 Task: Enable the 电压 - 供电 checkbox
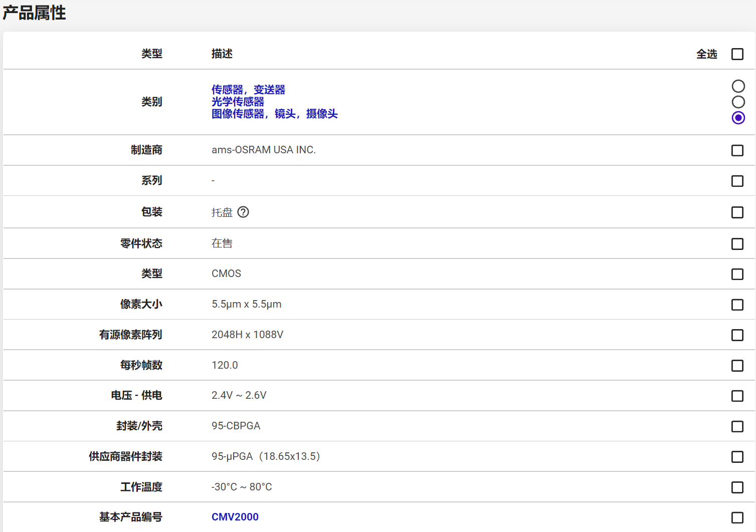[737, 396]
